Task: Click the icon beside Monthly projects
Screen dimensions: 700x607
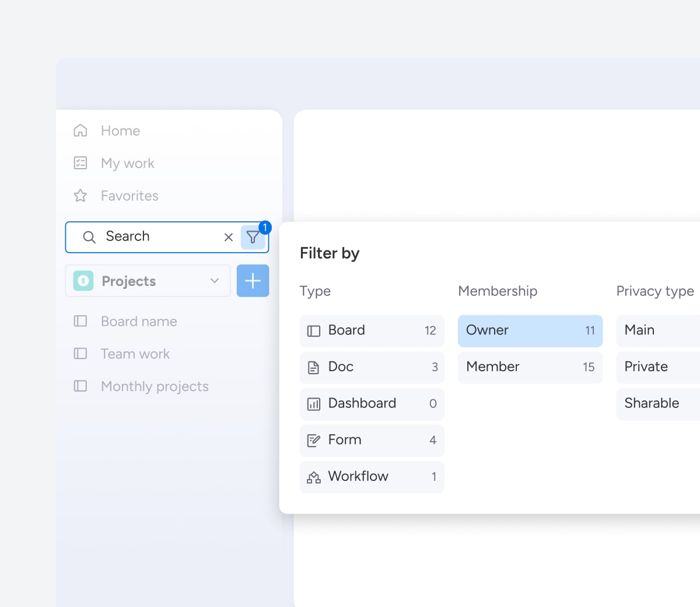Action: (x=80, y=386)
